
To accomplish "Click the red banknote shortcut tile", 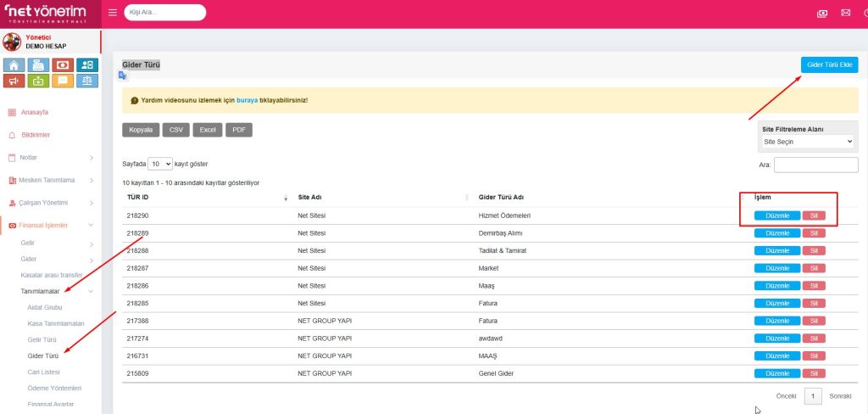I will pos(63,65).
